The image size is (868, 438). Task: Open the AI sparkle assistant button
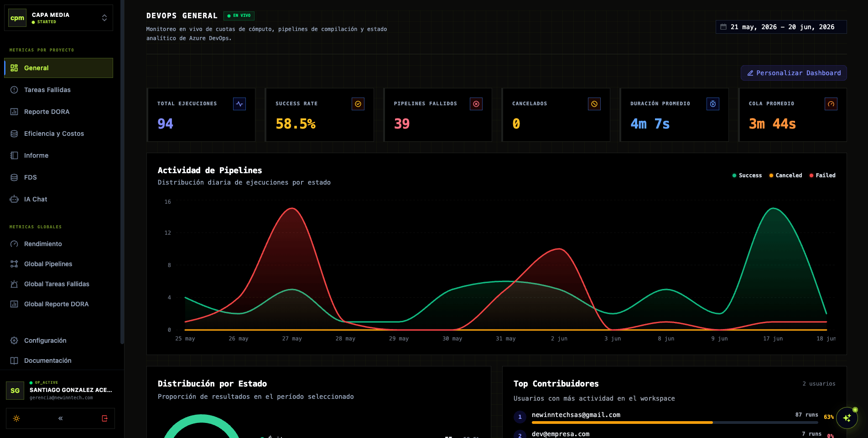(847, 418)
